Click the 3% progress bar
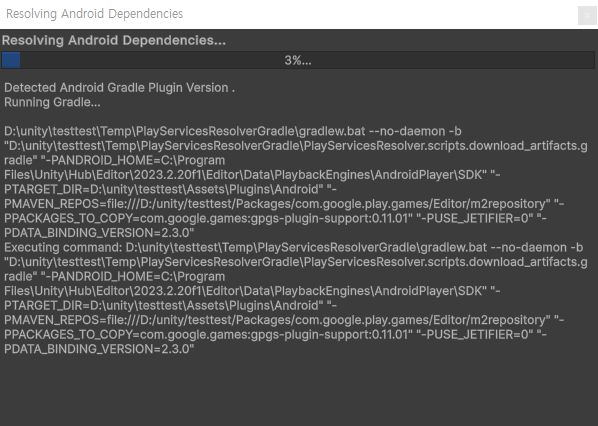The image size is (598, 426). [x=298, y=60]
